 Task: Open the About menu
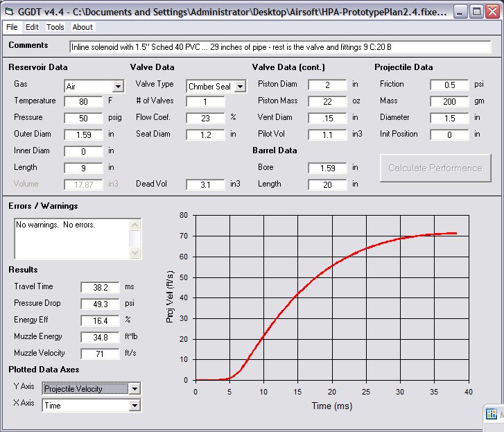(82, 27)
